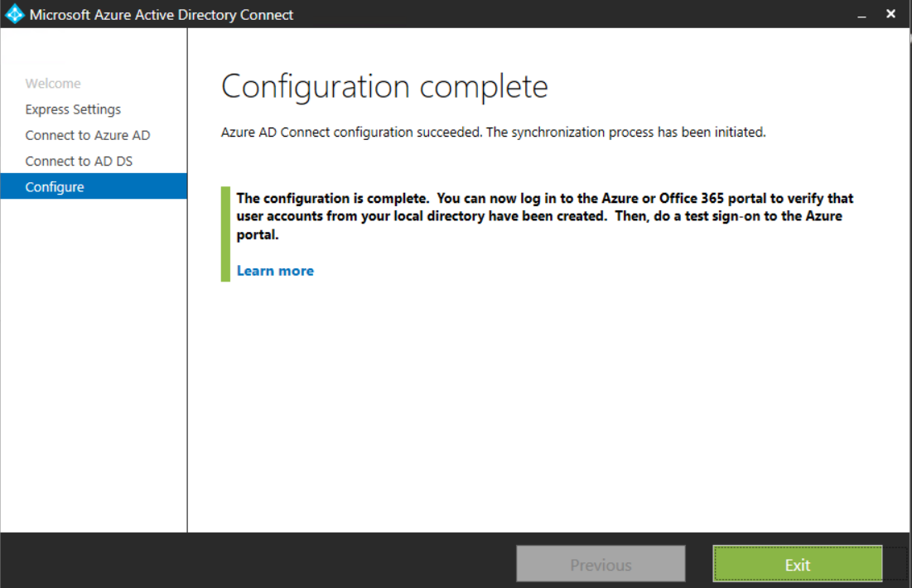
Task: Navigate to the Connect to Azure AD step
Action: (x=87, y=134)
